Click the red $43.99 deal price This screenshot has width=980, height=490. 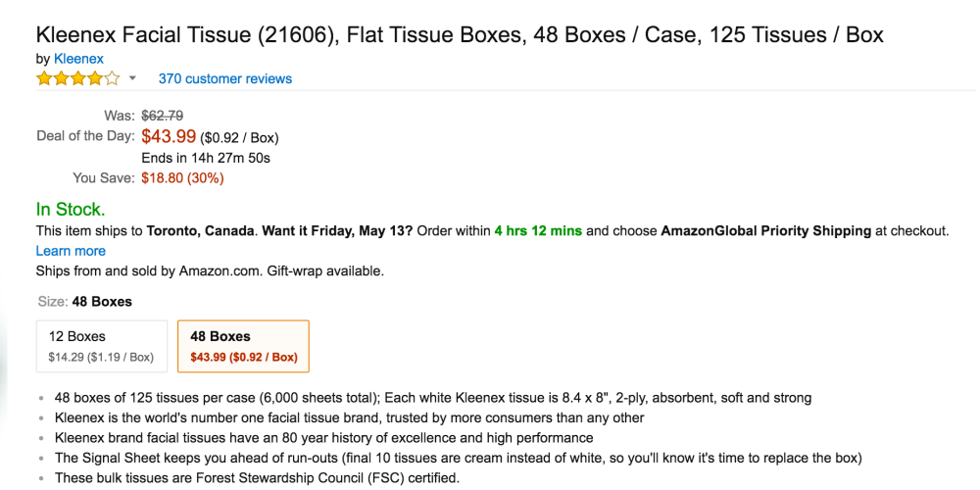[x=169, y=136]
